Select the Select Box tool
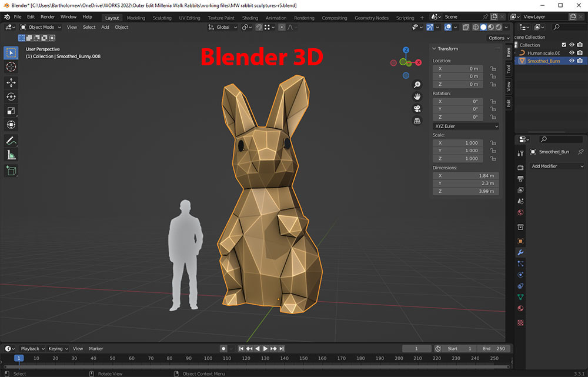The height and width of the screenshot is (377, 588). pyautogui.click(x=11, y=53)
